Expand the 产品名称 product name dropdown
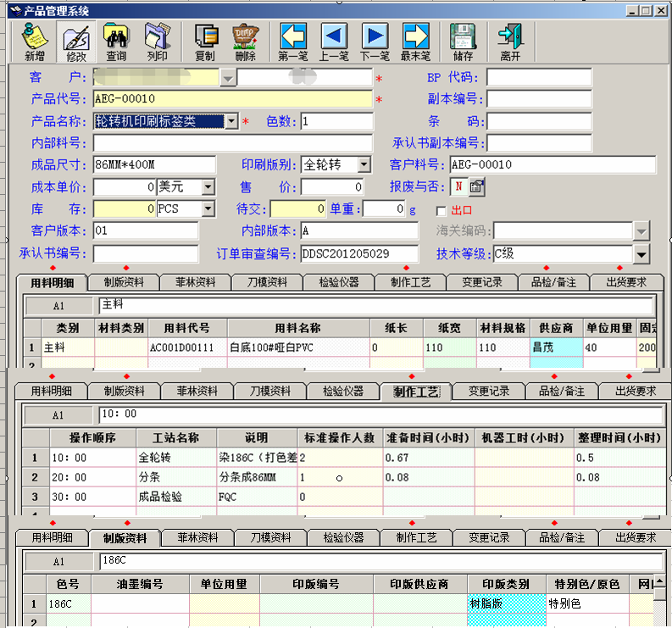 coord(231,121)
